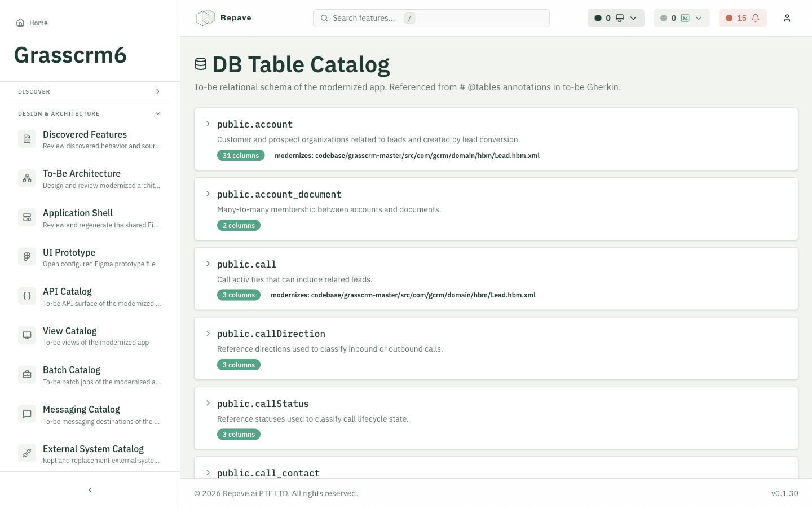Open the Home link with house icon
Viewport: 812px width, 508px height.
32,23
